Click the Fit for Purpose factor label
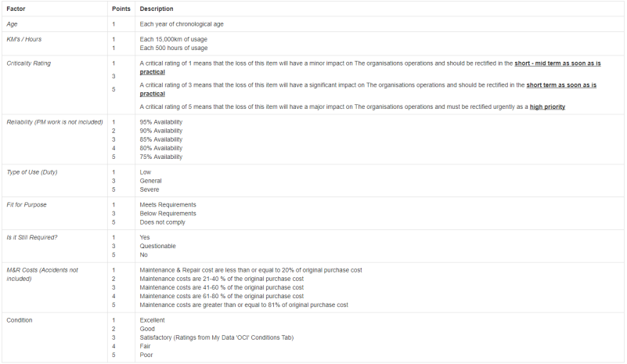This screenshot has height=364, width=627. (x=27, y=205)
